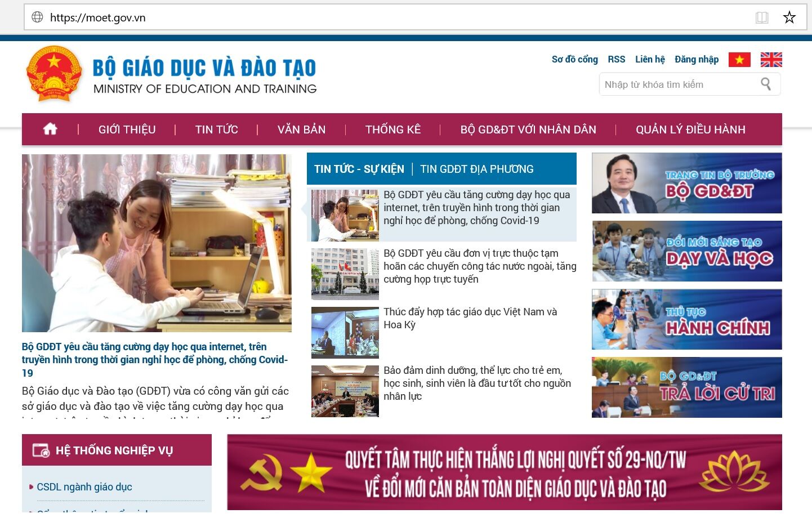This screenshot has width=812, height=518.
Task: Click the search magnifier icon
Action: 766,84
